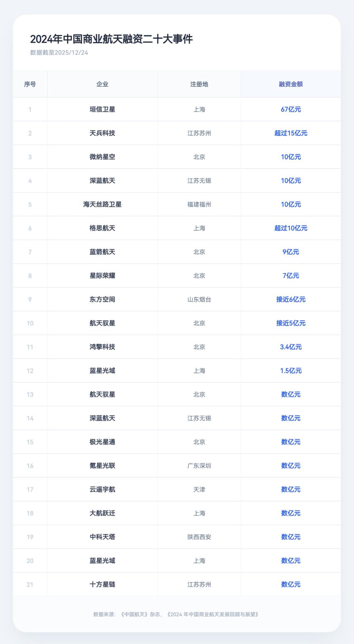Screen dimensions: 354x644
Task: Click the 海天丝路卫星 company entry
Action: (x=102, y=205)
